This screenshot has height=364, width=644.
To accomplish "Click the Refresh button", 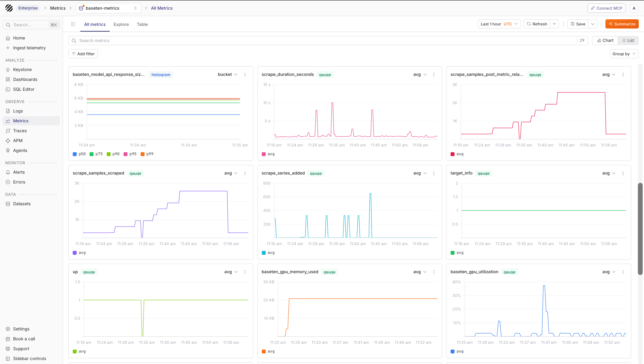I will click(537, 24).
